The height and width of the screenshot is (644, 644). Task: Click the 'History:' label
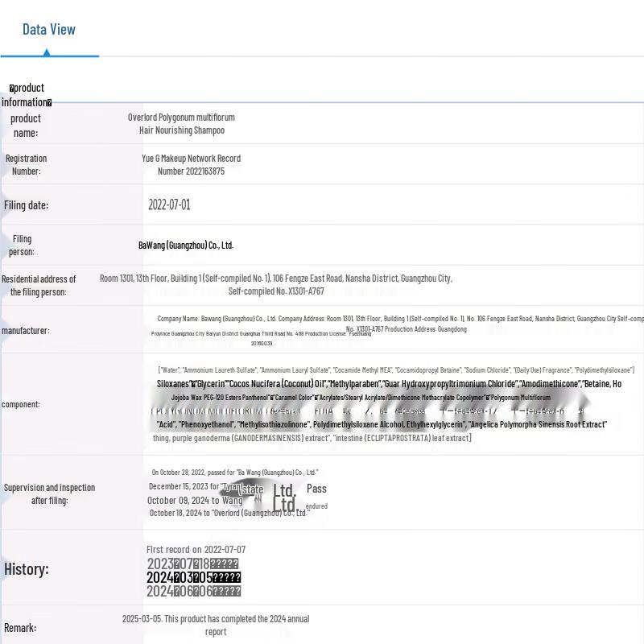coord(27,569)
